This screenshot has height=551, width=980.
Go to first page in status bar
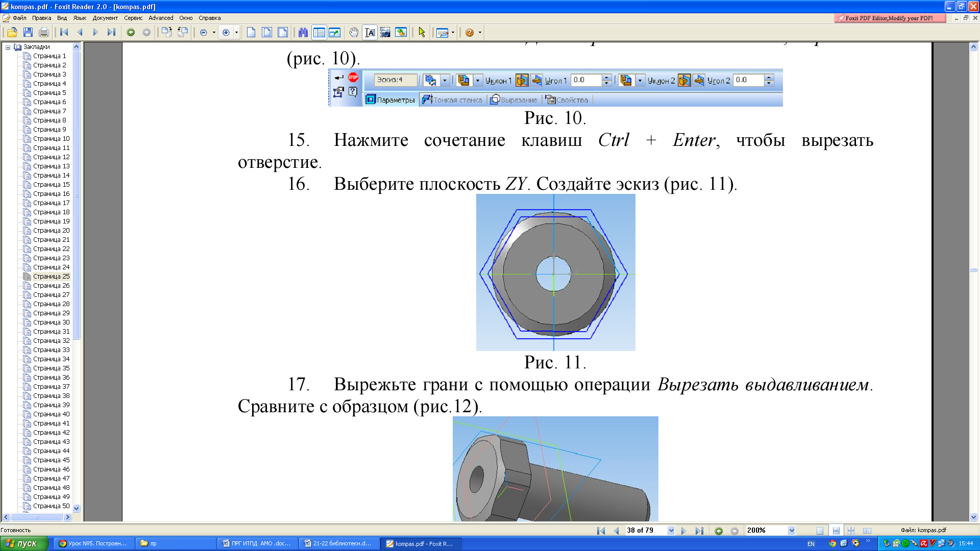601,531
